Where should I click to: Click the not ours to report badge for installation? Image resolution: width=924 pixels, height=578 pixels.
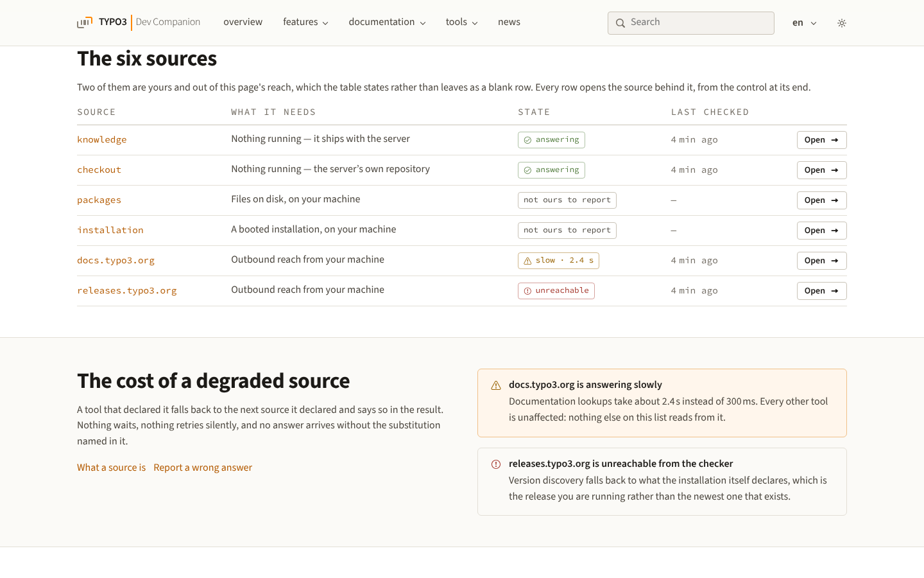tap(567, 231)
